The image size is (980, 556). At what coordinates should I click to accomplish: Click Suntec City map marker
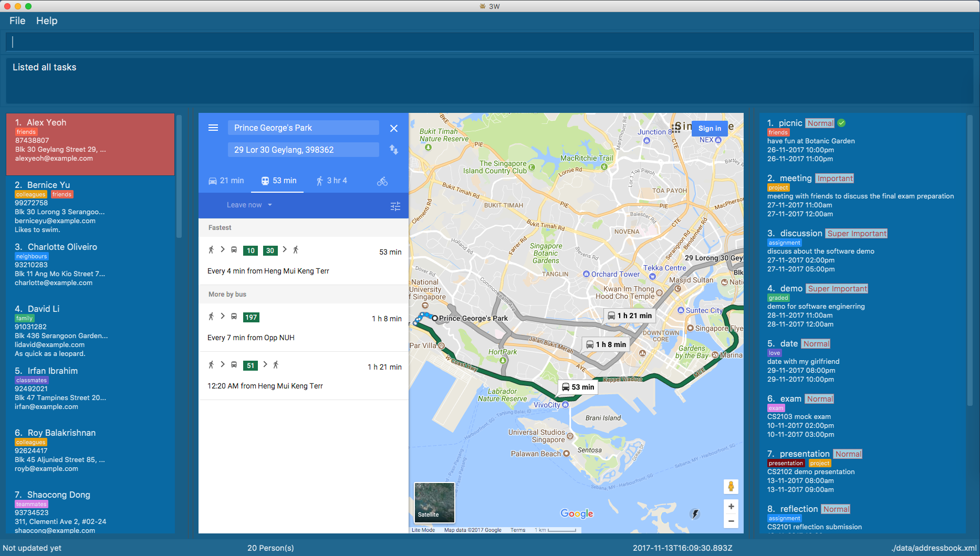(x=681, y=310)
